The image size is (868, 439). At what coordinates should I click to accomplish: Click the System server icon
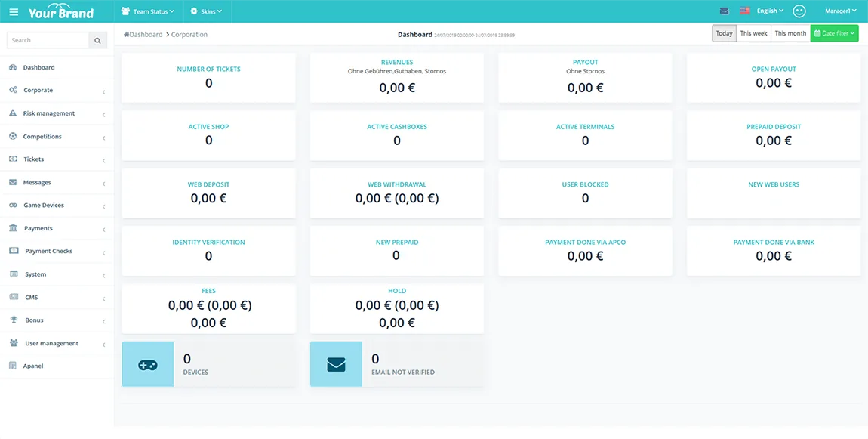tap(14, 274)
